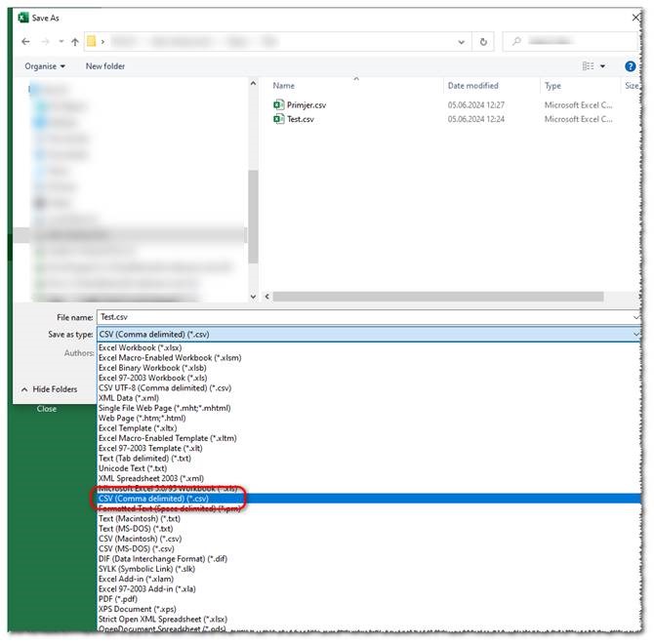654x644 pixels.
Task: Collapse the Save as type combo box
Action: pyautogui.click(x=635, y=335)
